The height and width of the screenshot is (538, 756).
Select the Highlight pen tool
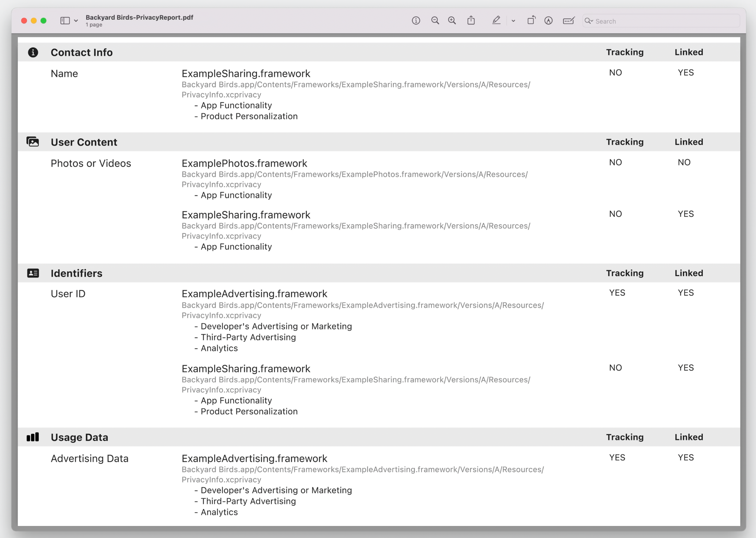click(x=496, y=21)
